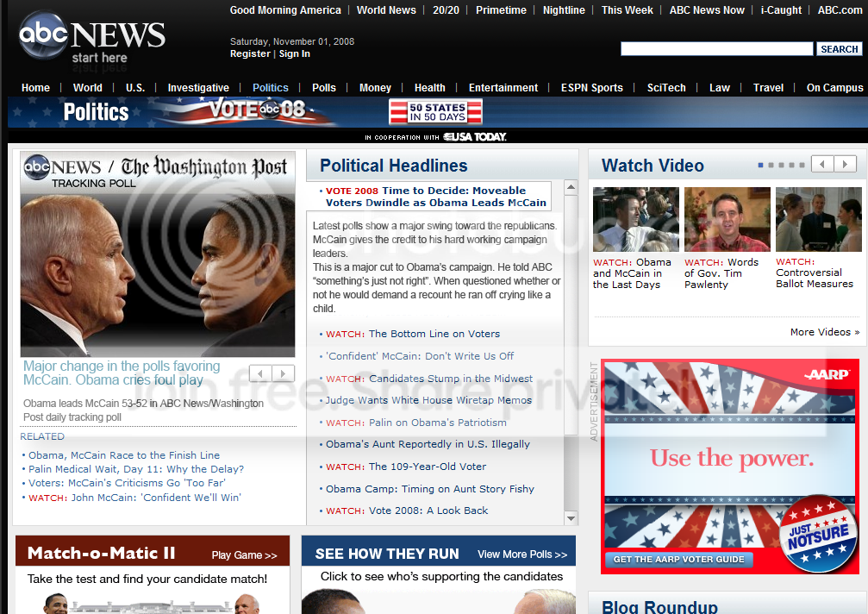Open VOTE 2008 Time to Decide headline
Image resolution: width=868 pixels, height=614 pixels.
(x=435, y=197)
